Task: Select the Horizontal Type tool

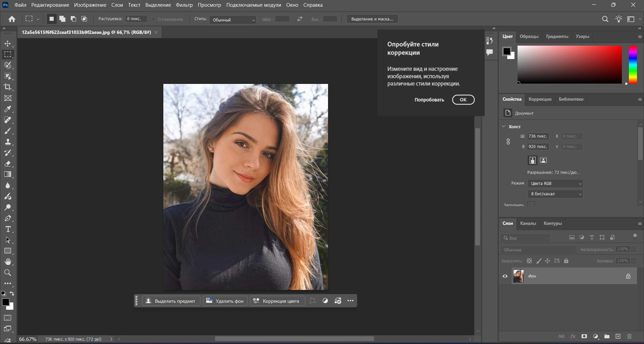Action: pyautogui.click(x=8, y=229)
